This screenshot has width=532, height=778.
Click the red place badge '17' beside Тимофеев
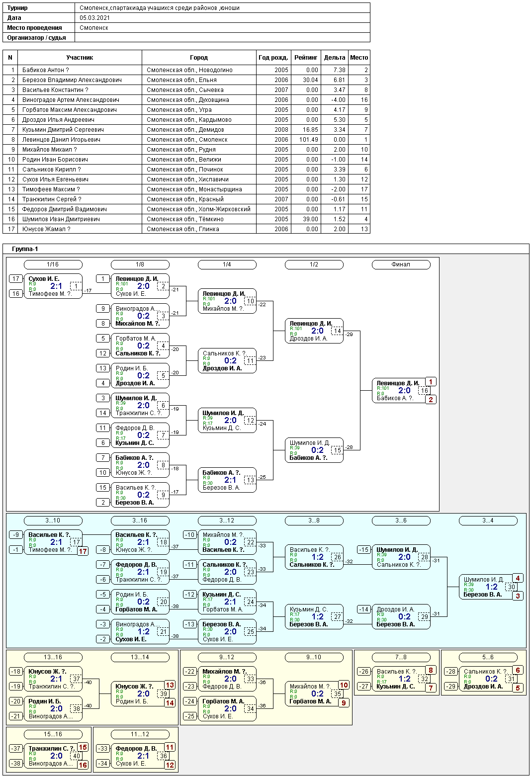[x=83, y=551]
